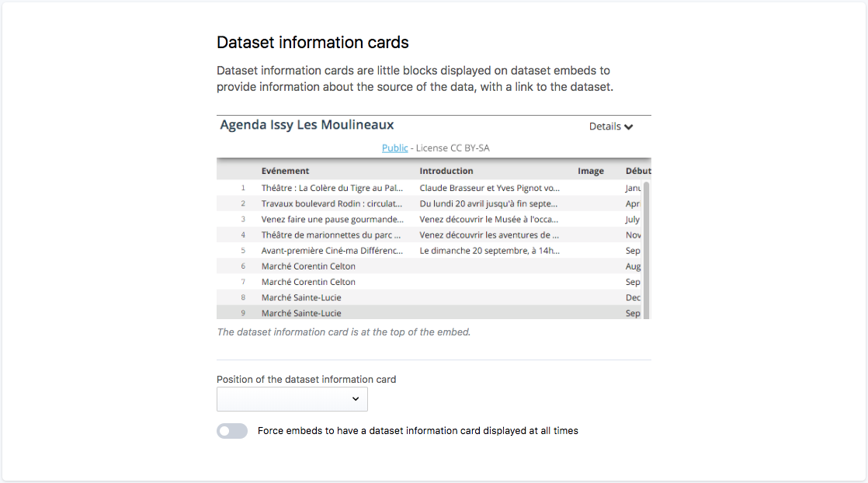Viewport: 868px width, 483px height.
Task: Toggle force dataset information card switch
Action: coord(232,431)
